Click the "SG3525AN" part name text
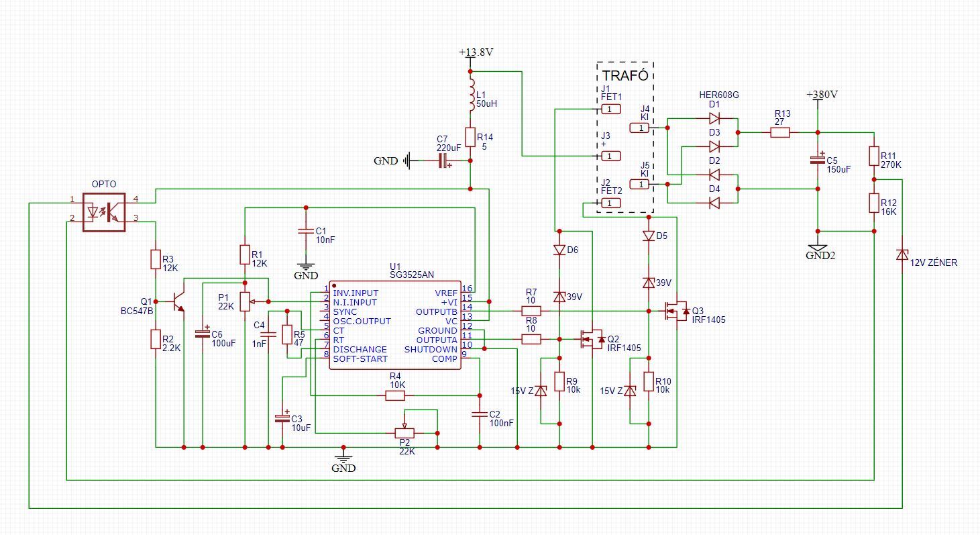 [x=412, y=275]
